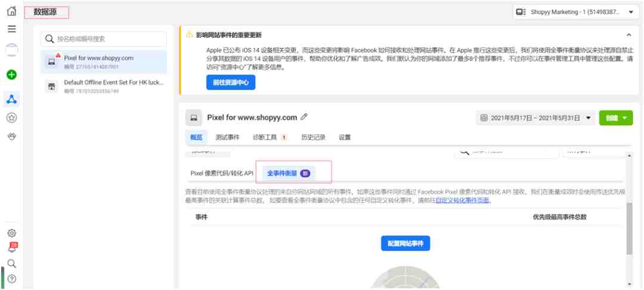Image resolution: width=644 pixels, height=290 pixels.
Task: Open the help question mark icon
Action: pos(12,279)
